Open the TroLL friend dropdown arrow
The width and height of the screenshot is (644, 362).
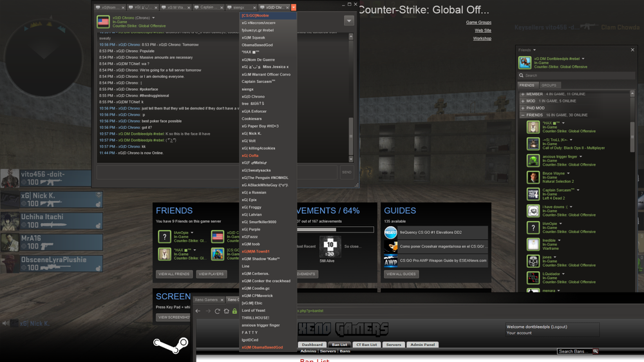click(x=571, y=140)
